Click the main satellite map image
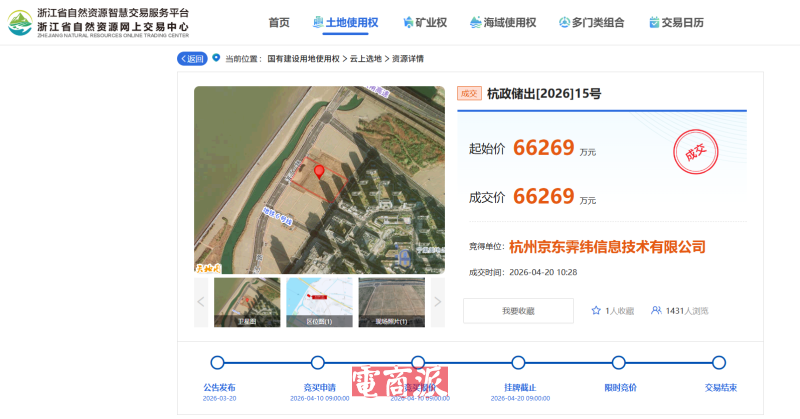 tap(319, 180)
